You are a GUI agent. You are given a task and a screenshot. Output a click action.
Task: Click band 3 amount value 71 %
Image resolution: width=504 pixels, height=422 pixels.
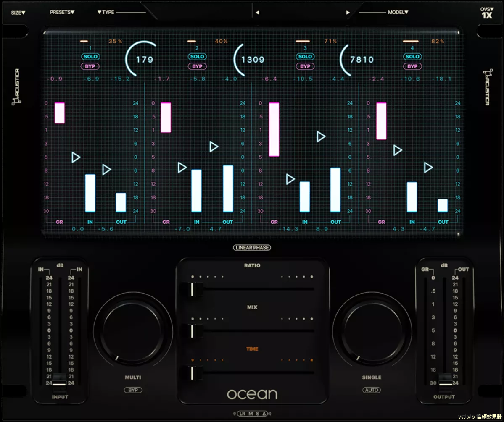[x=330, y=41]
